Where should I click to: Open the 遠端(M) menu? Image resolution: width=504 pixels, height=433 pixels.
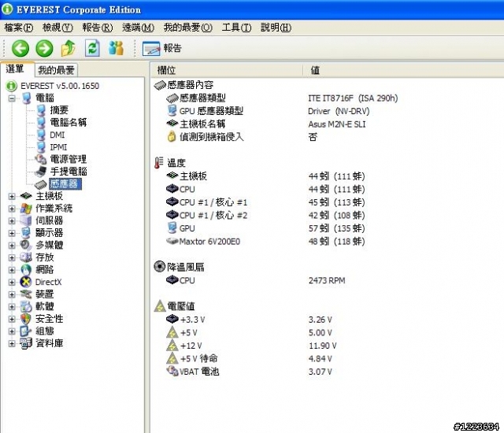point(139,28)
